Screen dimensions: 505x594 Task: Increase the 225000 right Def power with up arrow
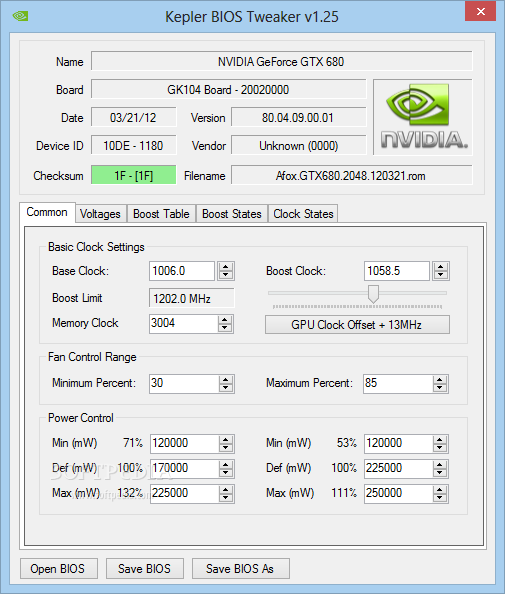click(x=440, y=465)
